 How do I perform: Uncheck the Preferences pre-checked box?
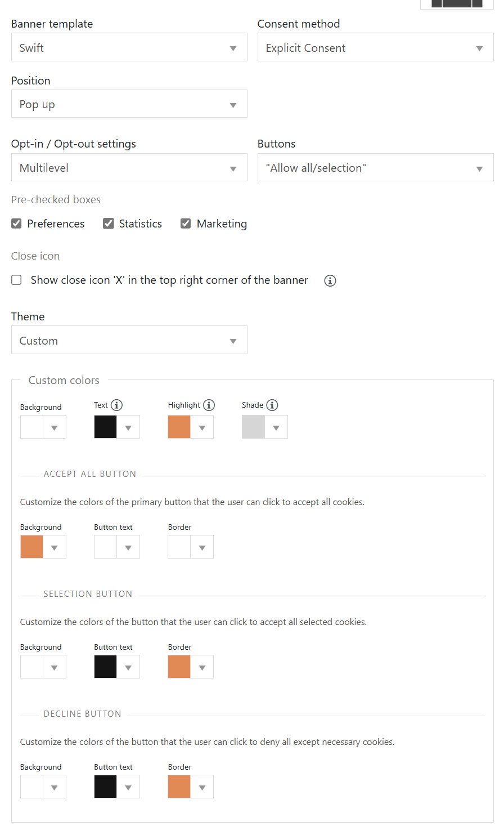(x=16, y=224)
